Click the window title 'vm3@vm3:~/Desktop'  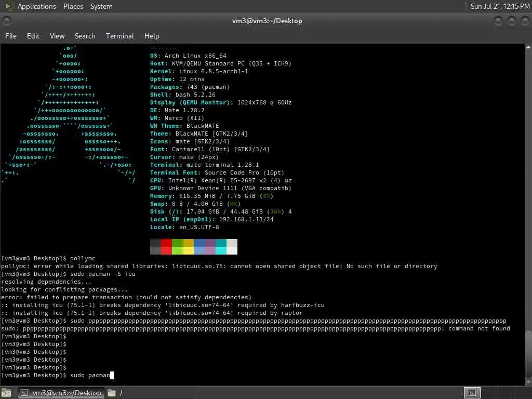coord(267,21)
